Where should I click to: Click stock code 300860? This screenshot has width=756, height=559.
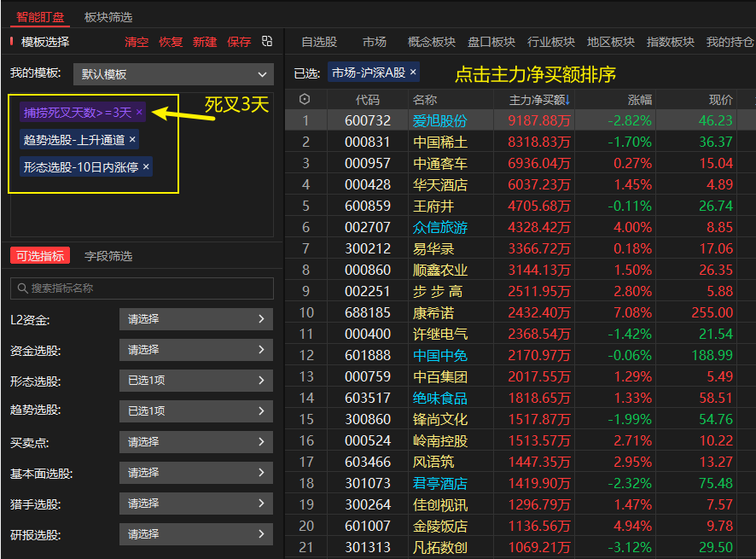(368, 419)
